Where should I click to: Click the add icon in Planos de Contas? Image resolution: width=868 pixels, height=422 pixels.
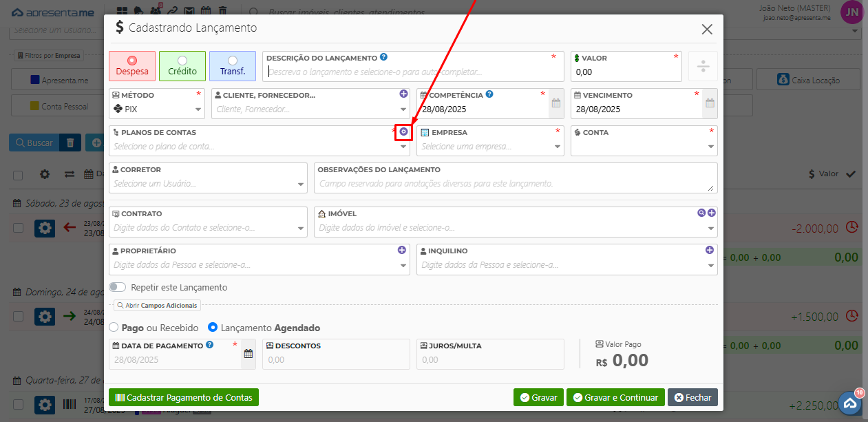(403, 131)
